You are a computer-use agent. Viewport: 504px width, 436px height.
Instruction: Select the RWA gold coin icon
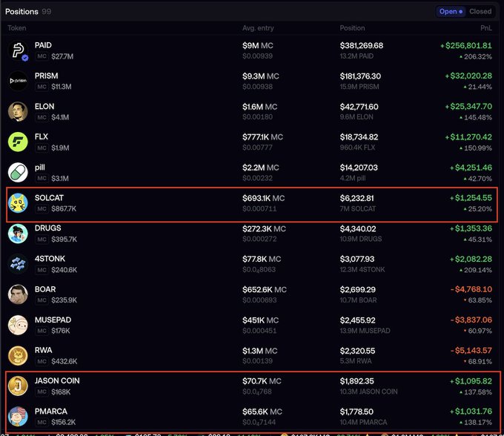click(x=18, y=356)
